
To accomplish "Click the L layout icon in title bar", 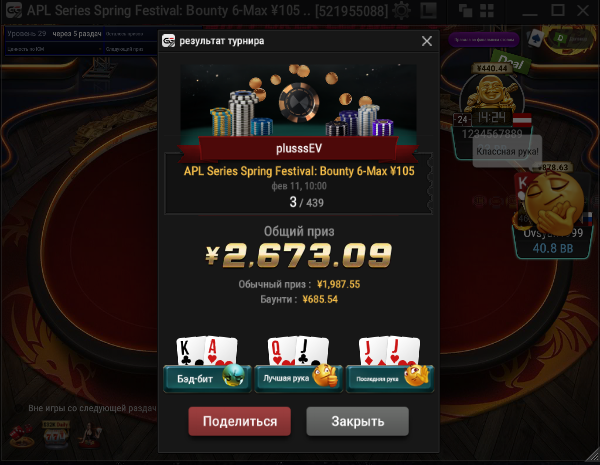I will click(428, 10).
